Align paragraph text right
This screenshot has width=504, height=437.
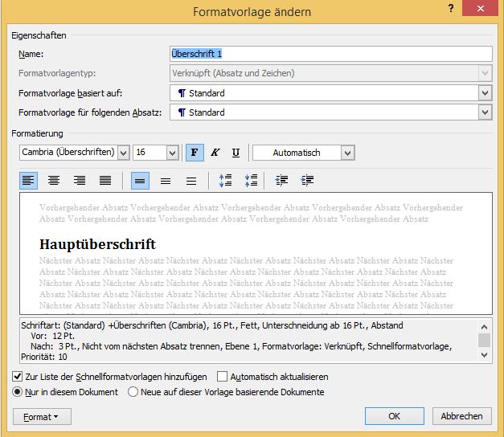(x=80, y=181)
